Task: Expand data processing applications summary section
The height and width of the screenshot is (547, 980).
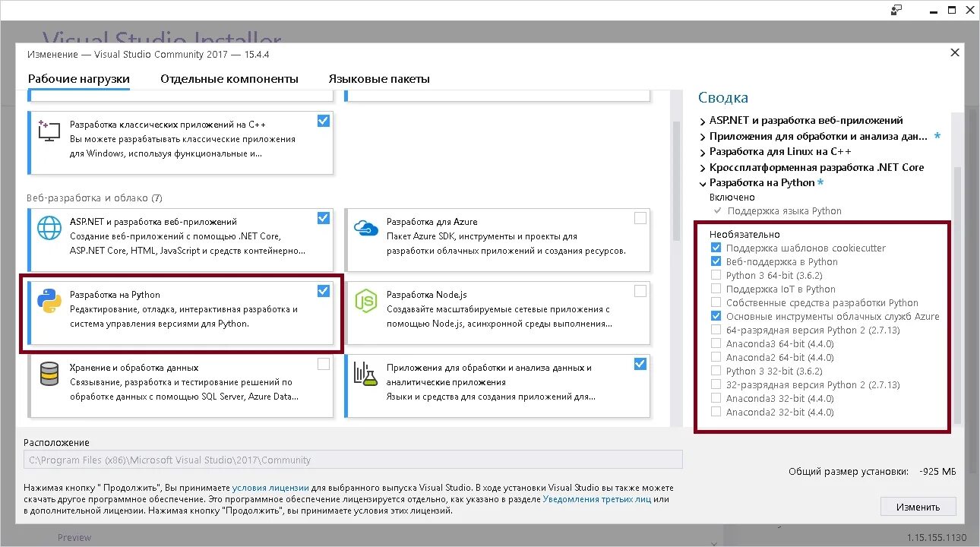Action: click(x=703, y=137)
